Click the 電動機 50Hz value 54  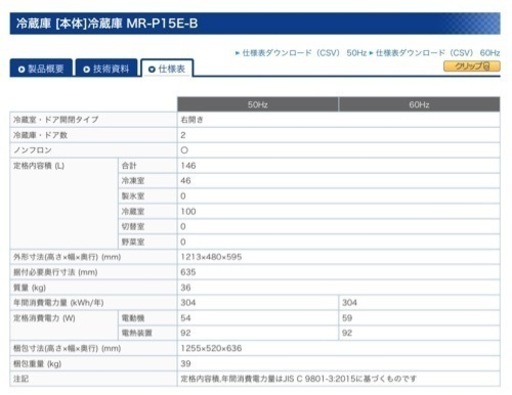186,318
